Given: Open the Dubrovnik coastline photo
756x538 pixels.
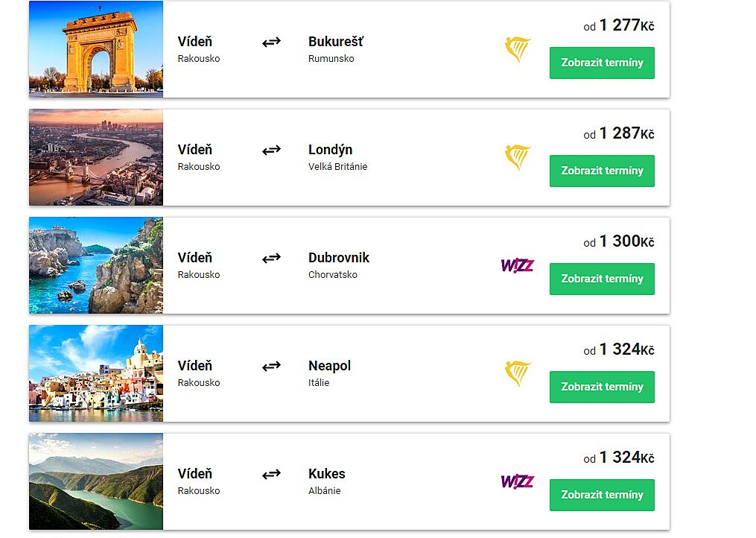Looking at the screenshot, I should click(x=96, y=265).
